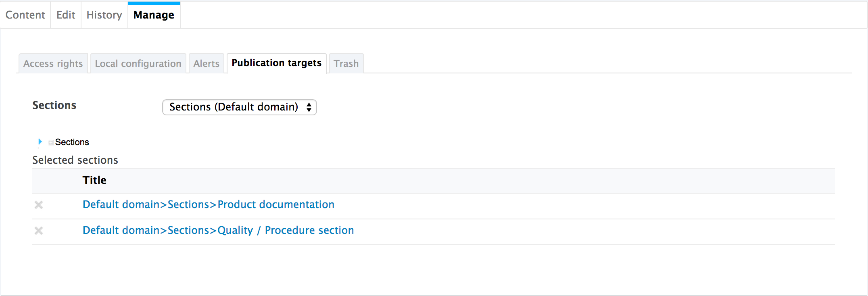View the History tab
The image size is (868, 296).
104,15
